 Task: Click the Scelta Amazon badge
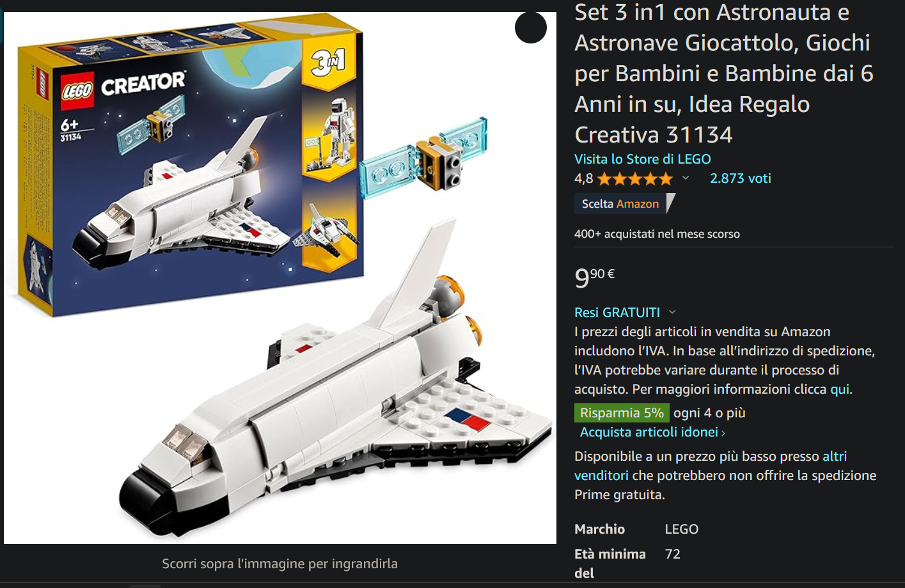624,203
